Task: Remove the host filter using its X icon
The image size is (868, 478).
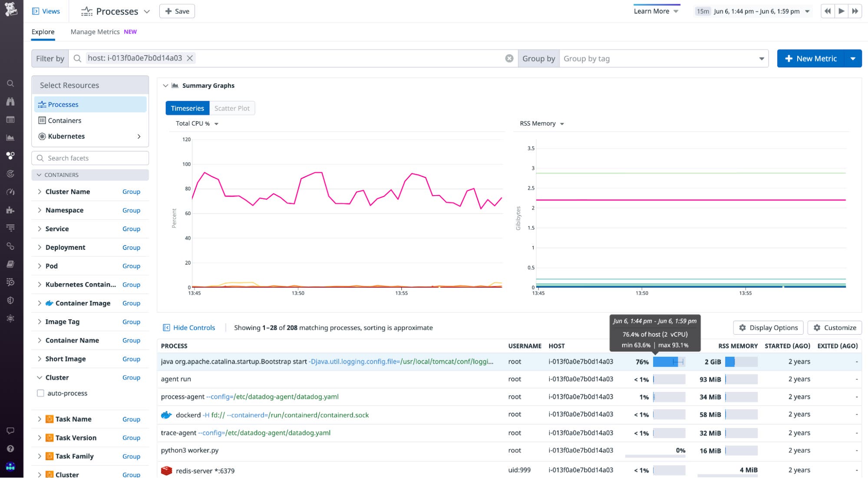Action: (190, 58)
